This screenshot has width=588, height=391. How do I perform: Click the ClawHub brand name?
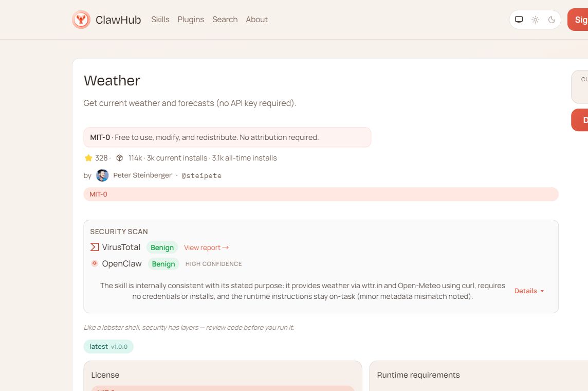click(x=118, y=20)
